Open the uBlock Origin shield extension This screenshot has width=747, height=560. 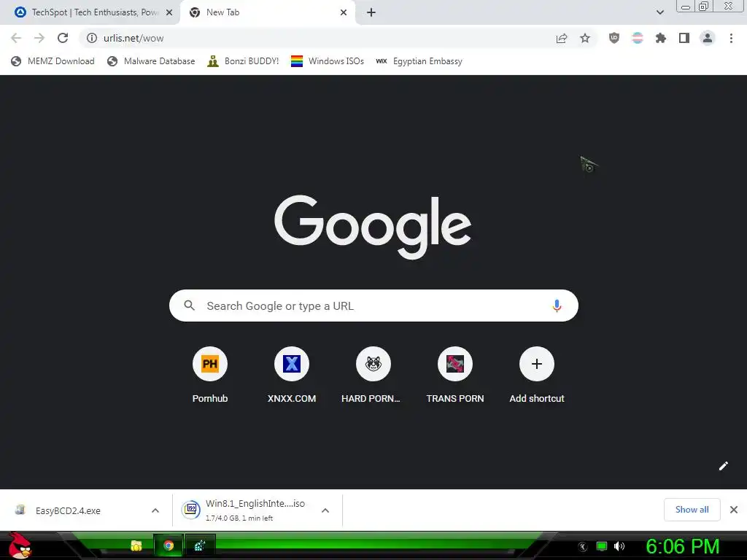click(614, 38)
